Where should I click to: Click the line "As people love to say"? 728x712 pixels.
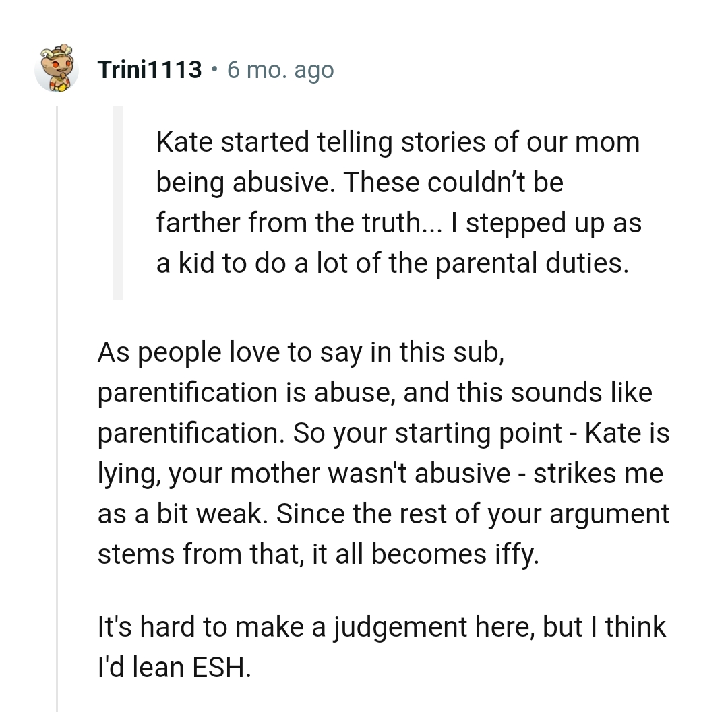(301, 352)
